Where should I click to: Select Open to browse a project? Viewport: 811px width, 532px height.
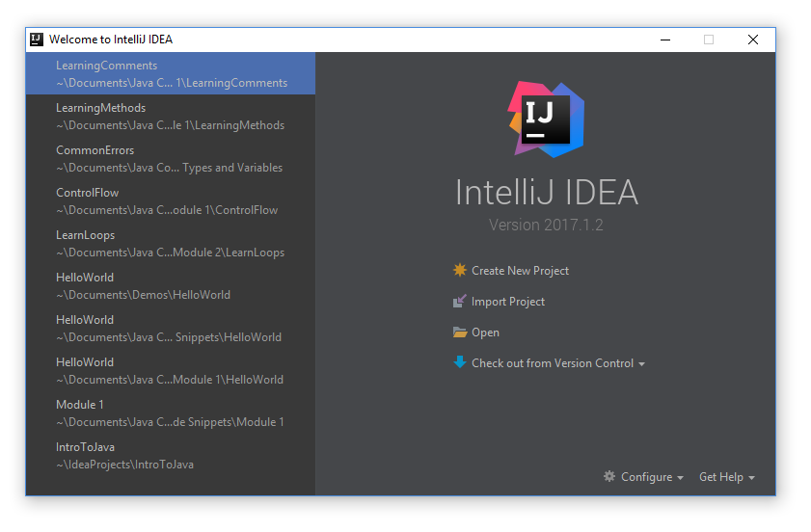[x=485, y=332]
